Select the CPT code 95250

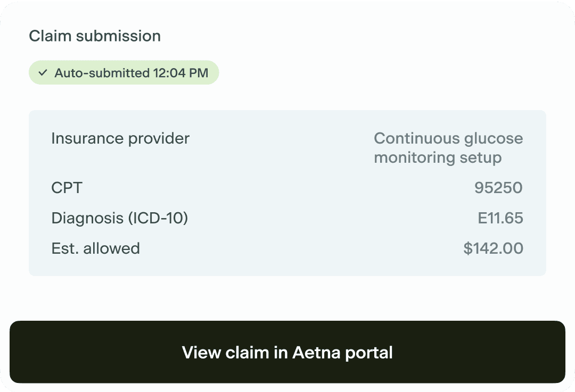(x=498, y=188)
